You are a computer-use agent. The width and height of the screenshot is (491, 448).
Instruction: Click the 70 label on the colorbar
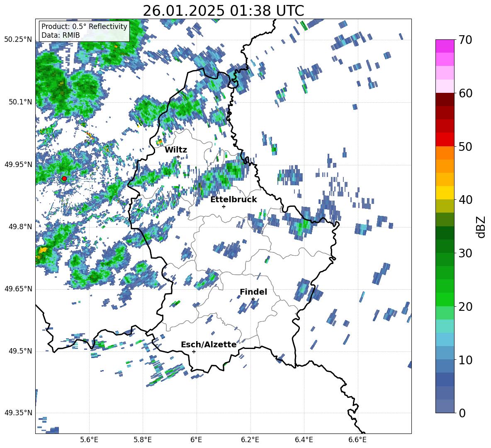[x=465, y=40]
